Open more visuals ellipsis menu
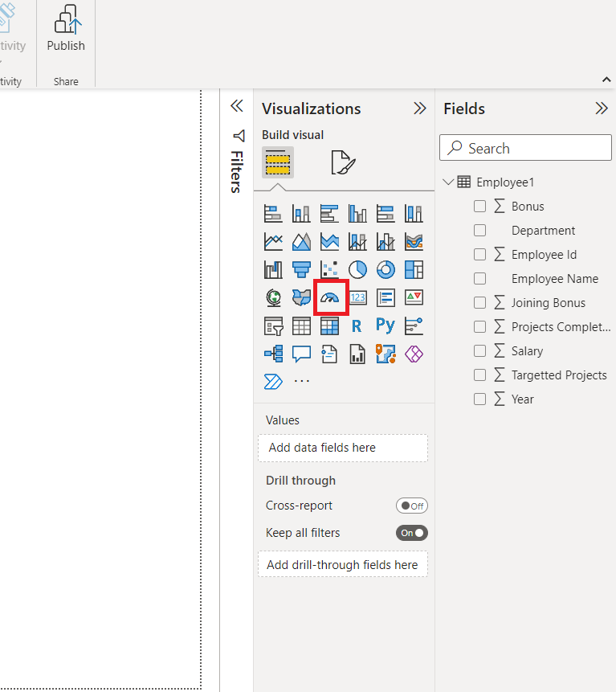The image size is (616, 692). [x=302, y=380]
